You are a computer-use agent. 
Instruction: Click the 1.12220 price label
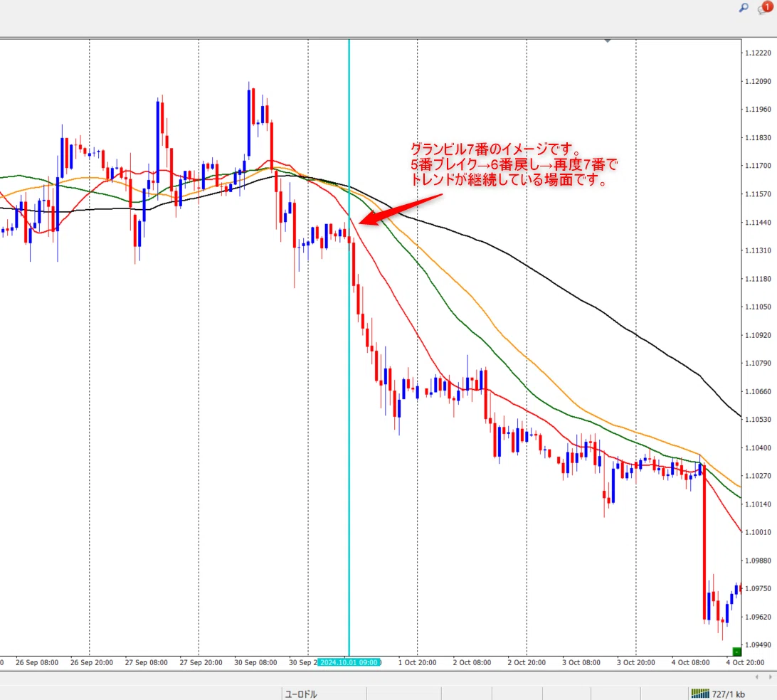coord(758,53)
